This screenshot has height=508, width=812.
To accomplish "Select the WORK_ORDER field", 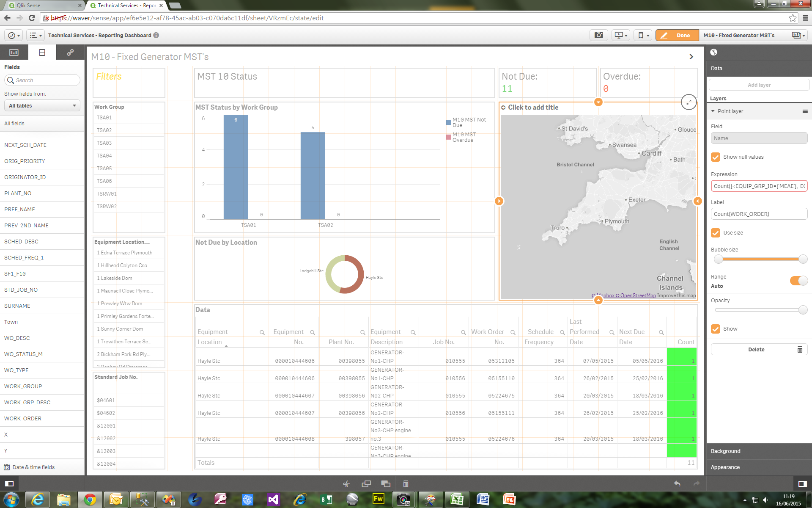I will click(42, 419).
